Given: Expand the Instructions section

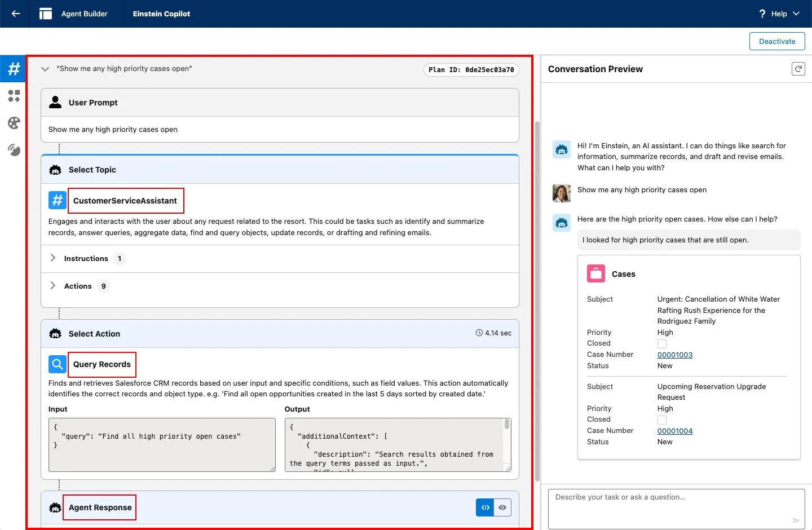Looking at the screenshot, I should pyautogui.click(x=53, y=258).
